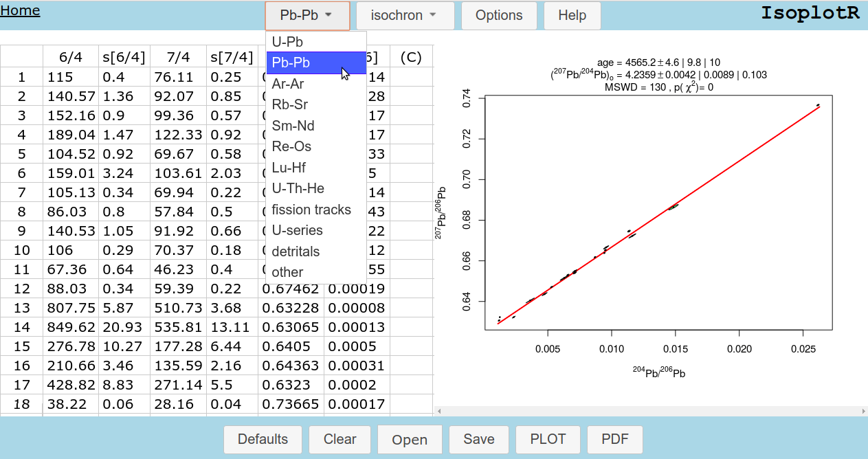Expand the isochron plot type dropdown

click(403, 15)
